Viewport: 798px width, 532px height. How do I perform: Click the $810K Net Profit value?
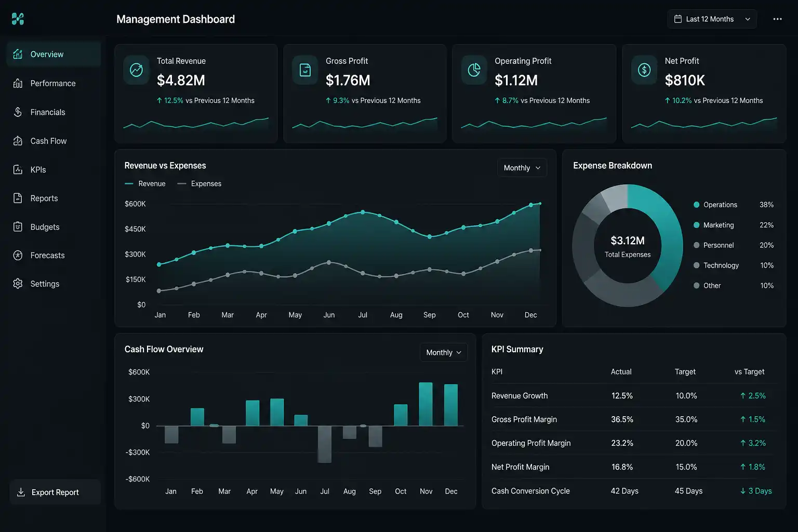[x=685, y=81]
